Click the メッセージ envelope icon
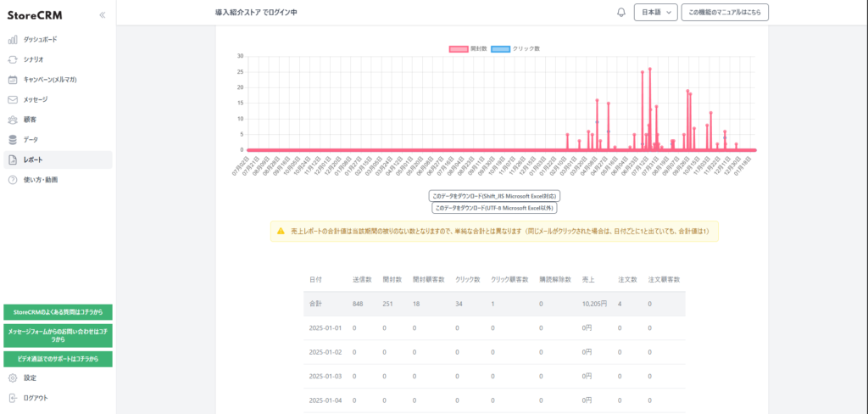 pos(13,99)
